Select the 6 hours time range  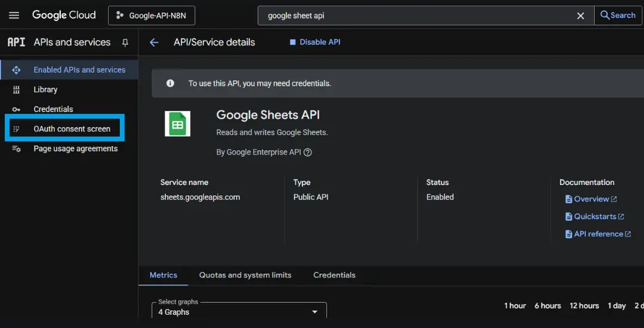pos(547,306)
